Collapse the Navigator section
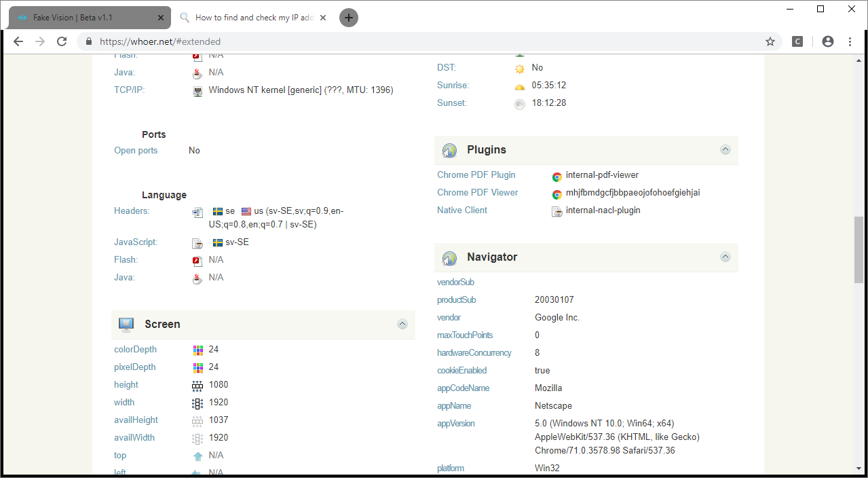This screenshot has width=868, height=478. pos(725,257)
